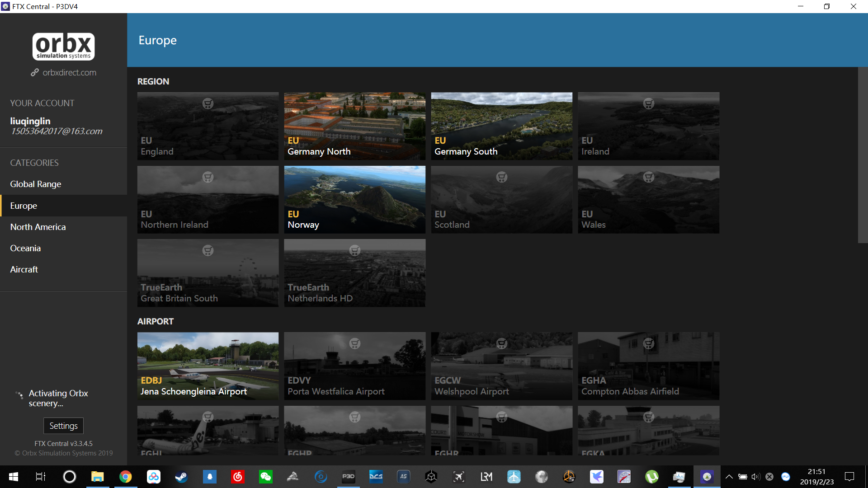The width and height of the screenshot is (868, 488).
Task: Open the EGCW Welshpool Airport tile
Action: click(502, 366)
